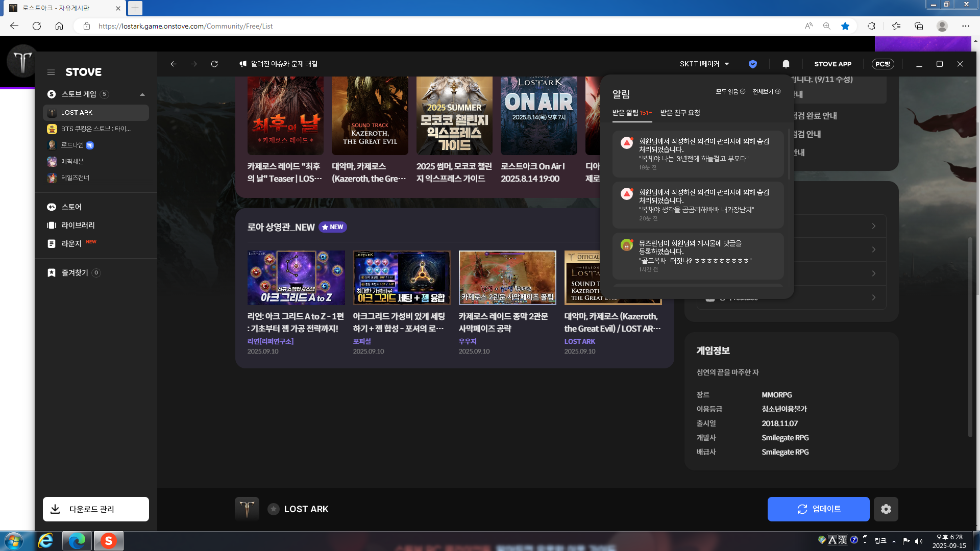Click the 업데이트 update button
Image resolution: width=980 pixels, height=551 pixels.
(x=818, y=509)
